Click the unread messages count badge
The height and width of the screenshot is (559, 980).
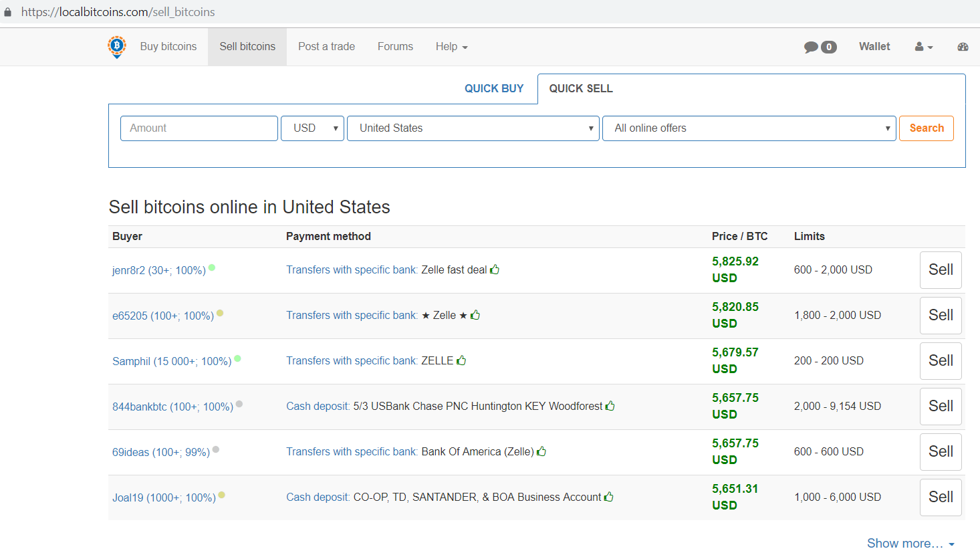(x=829, y=47)
